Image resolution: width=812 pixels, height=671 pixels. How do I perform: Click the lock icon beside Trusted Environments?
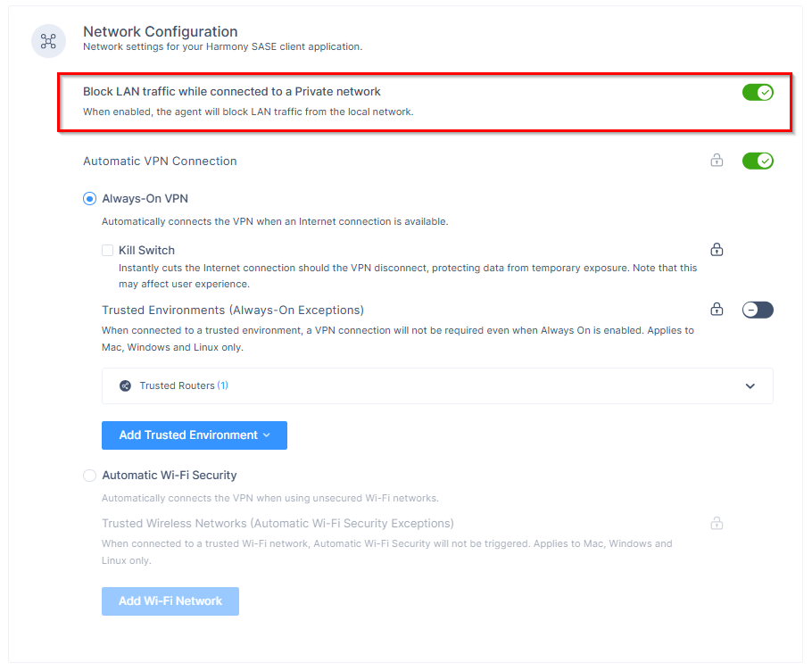pos(717,310)
